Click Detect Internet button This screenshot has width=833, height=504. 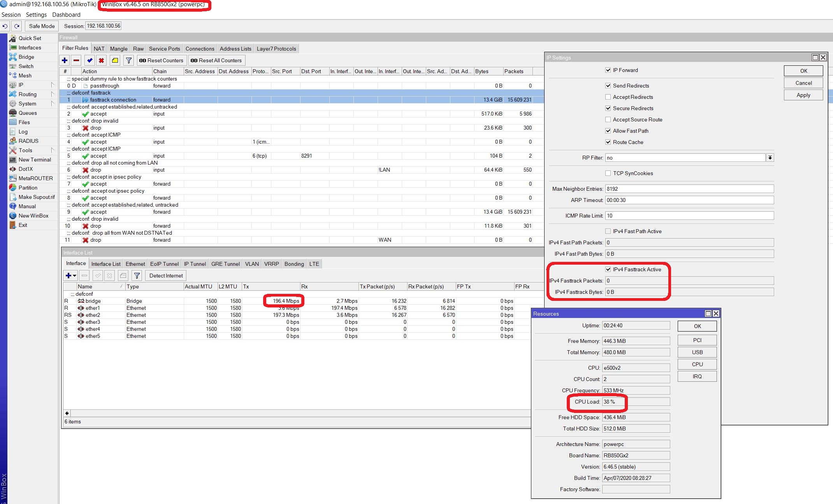[x=166, y=276]
